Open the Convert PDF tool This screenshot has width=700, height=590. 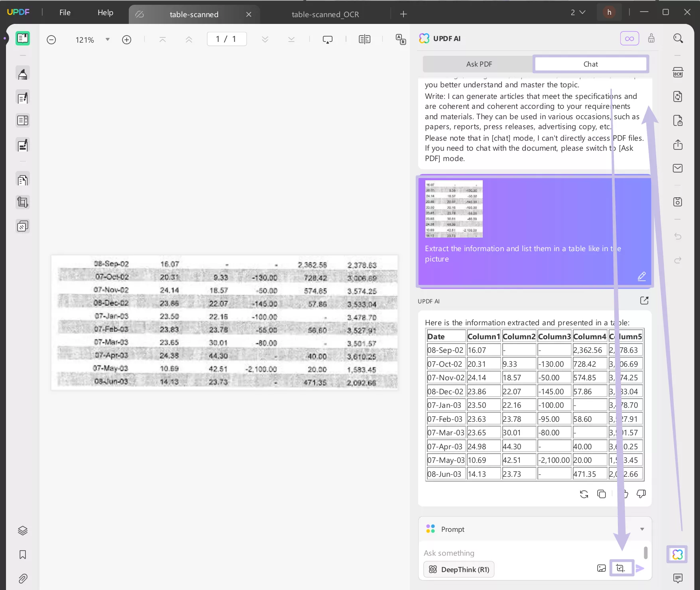tap(678, 96)
